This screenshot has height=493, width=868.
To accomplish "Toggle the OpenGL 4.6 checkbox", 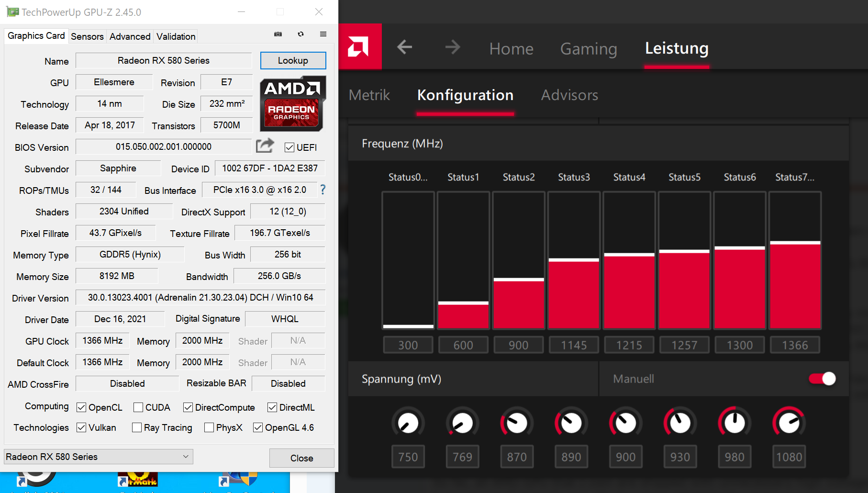I will 258,427.
